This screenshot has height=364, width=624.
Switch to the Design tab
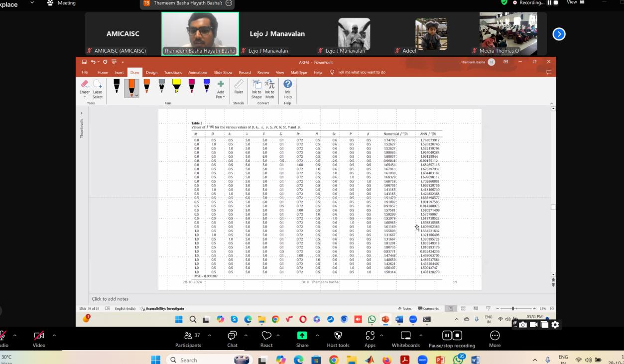point(151,72)
